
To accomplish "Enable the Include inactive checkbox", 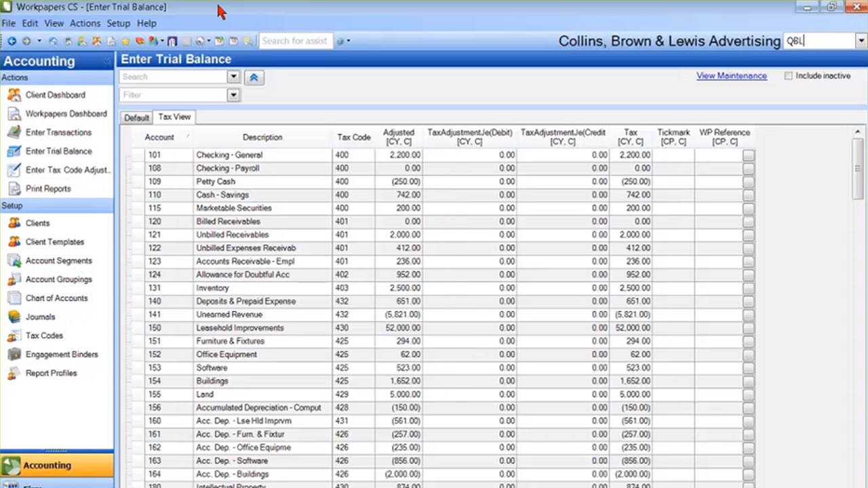I will coord(789,76).
